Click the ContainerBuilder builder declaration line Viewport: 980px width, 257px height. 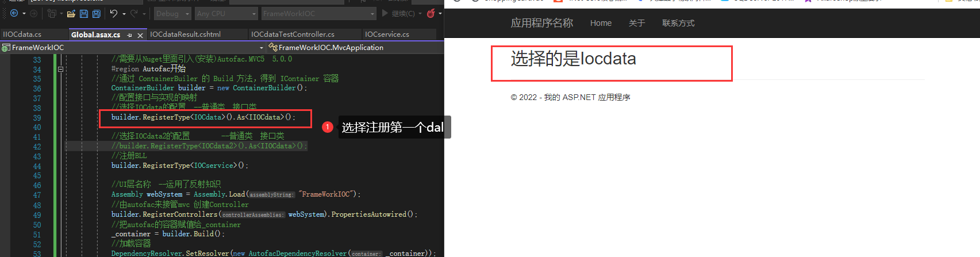click(209, 88)
